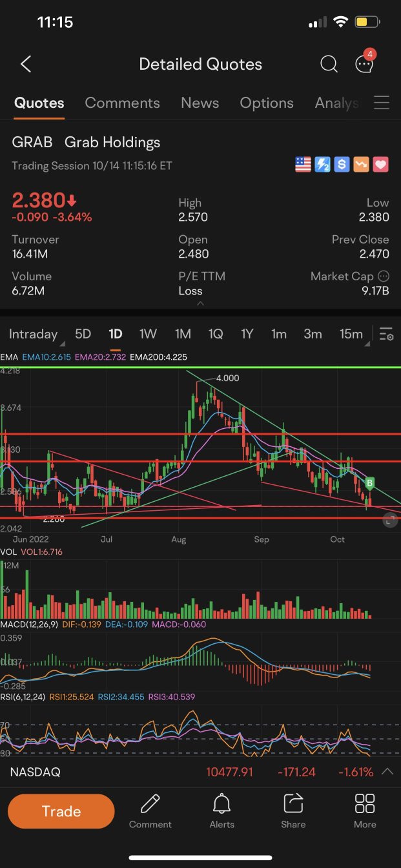Expand the NASDAQ index bar chevron
This screenshot has height=868, width=401.
point(387,772)
